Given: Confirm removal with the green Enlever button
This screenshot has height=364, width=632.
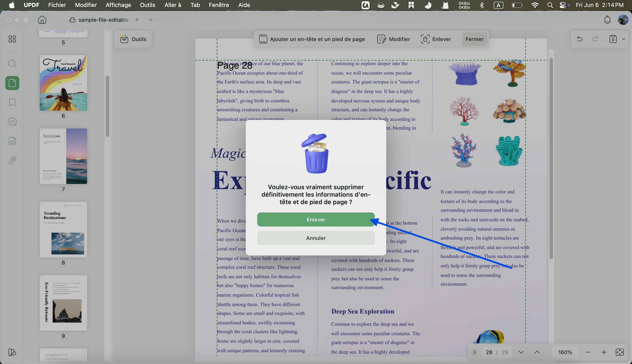Looking at the screenshot, I should coord(316,219).
